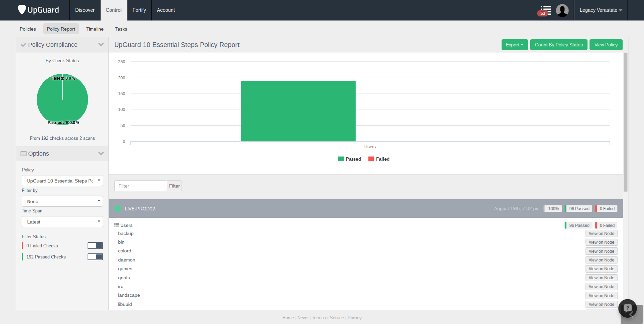Screen dimensions: 644x324
Task: Click the Count By Policy Status button
Action: tap(559, 45)
